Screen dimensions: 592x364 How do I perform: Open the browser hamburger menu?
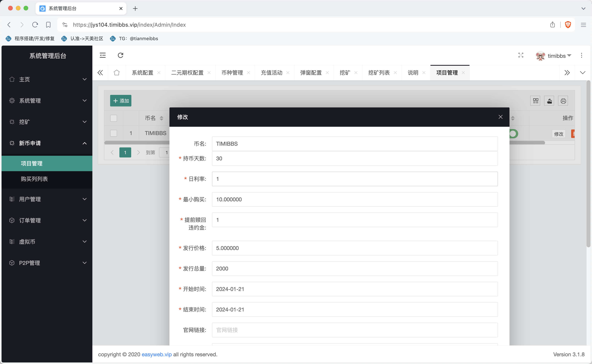coord(583,25)
